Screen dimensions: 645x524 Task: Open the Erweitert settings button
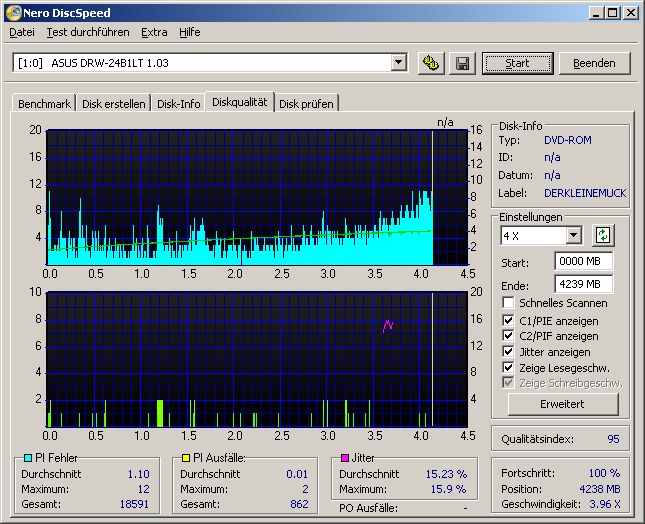pos(563,404)
